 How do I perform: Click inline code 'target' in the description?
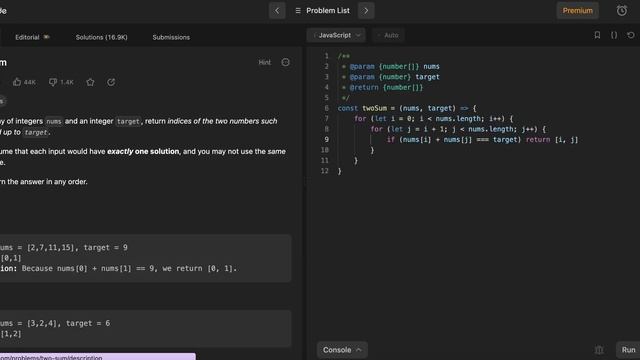click(128, 121)
